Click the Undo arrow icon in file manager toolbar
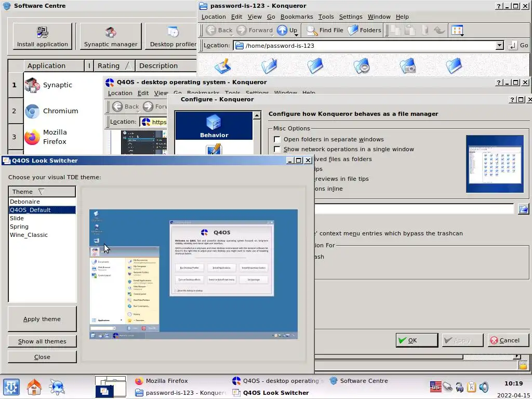Image resolution: width=532 pixels, height=399 pixels. [x=439, y=30]
